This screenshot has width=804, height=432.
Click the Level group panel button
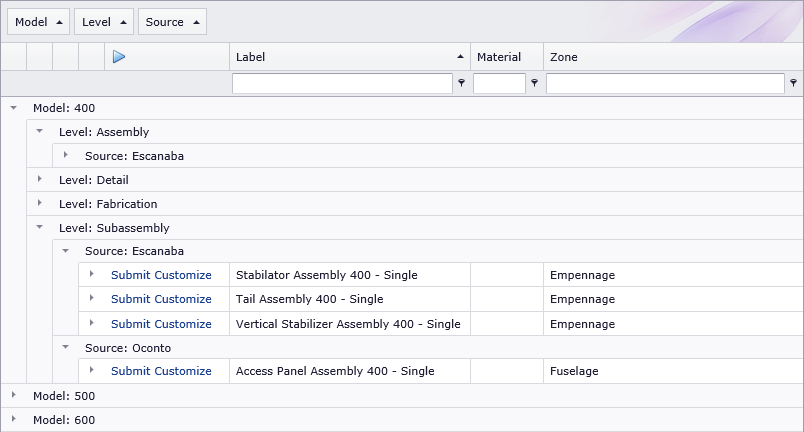104,22
